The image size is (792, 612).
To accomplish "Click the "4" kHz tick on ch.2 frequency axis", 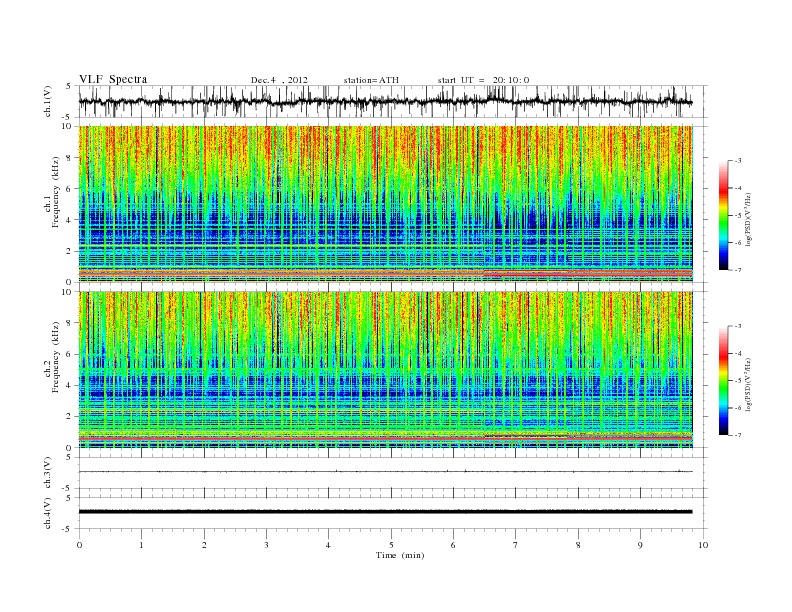I will coord(70,385).
